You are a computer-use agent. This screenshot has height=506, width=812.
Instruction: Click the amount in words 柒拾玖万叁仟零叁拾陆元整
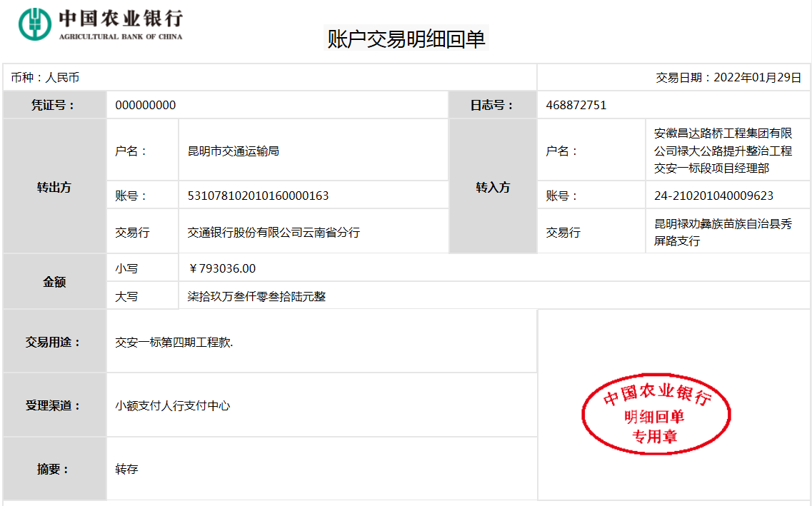tap(256, 296)
